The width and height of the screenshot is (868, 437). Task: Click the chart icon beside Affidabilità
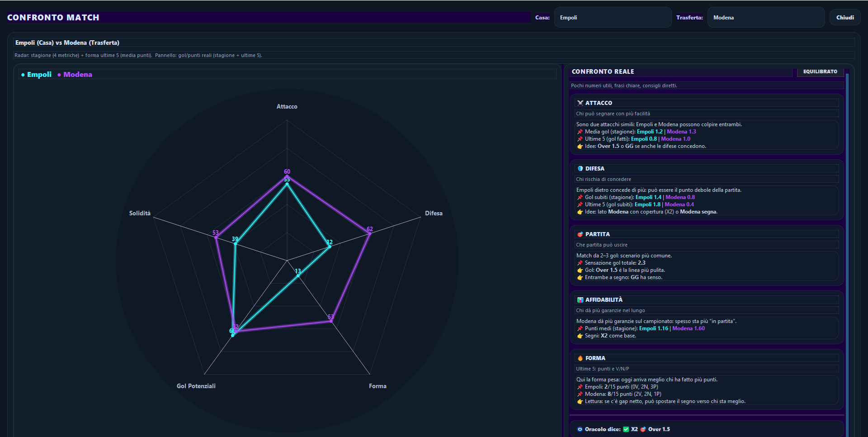point(580,300)
